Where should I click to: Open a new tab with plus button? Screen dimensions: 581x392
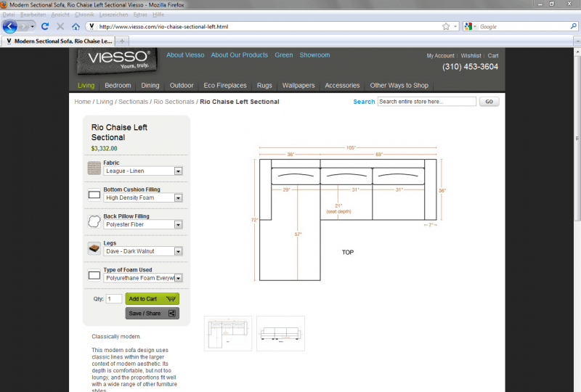(x=122, y=41)
